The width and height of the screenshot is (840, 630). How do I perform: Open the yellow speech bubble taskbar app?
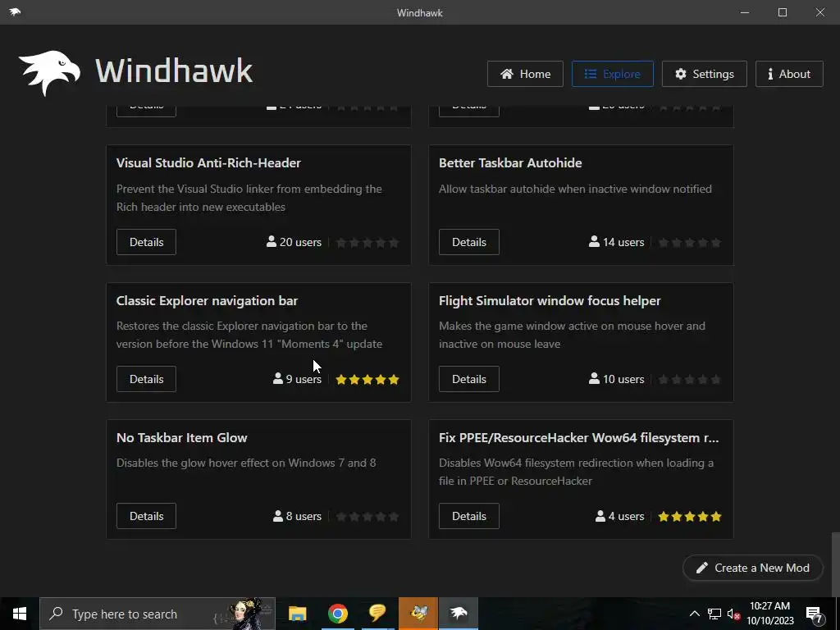point(377,614)
